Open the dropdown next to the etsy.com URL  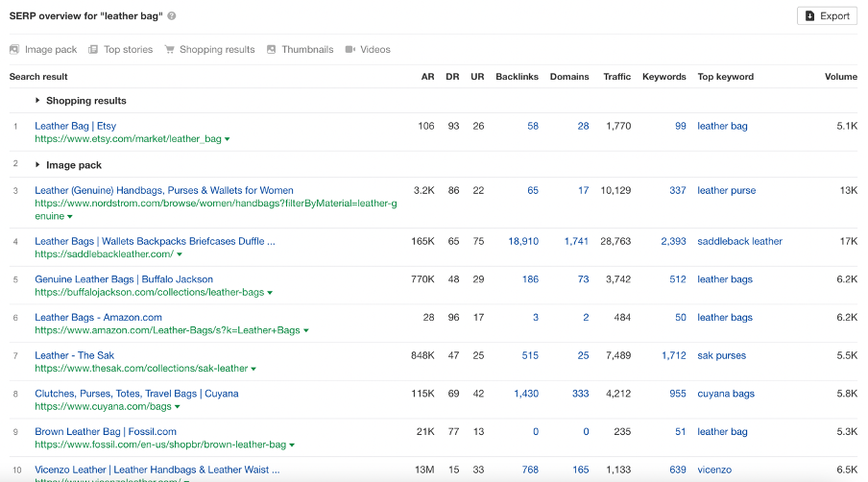click(x=227, y=139)
